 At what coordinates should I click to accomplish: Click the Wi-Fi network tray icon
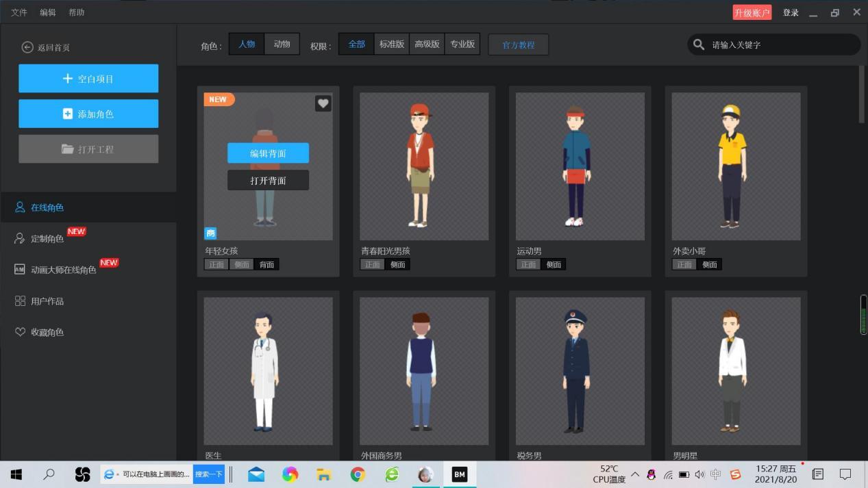[x=668, y=474]
